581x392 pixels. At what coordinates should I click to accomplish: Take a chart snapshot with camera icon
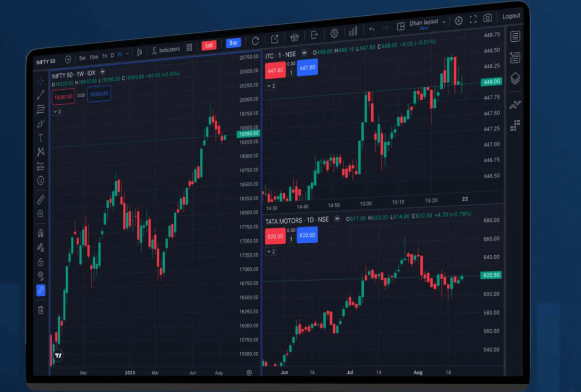point(488,18)
